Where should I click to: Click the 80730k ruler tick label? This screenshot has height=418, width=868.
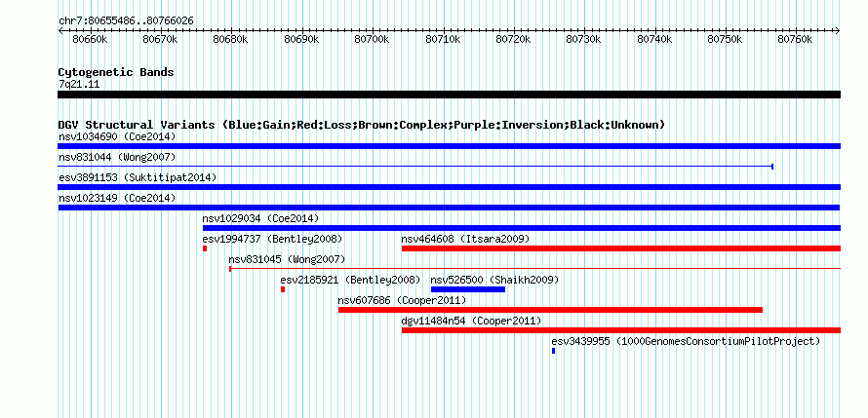583,39
